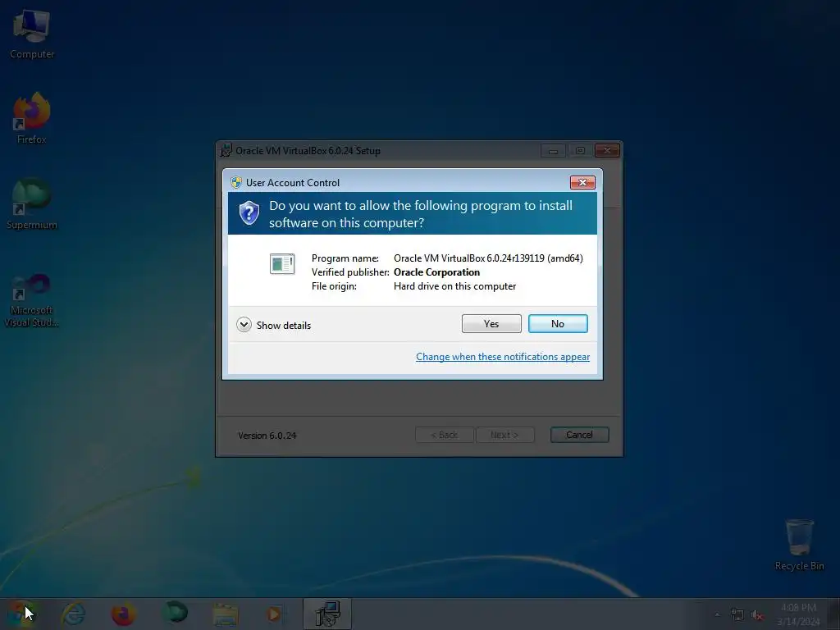The height and width of the screenshot is (630, 840).
Task: Click the UAC question-mark shield icon
Action: pyautogui.click(x=249, y=213)
